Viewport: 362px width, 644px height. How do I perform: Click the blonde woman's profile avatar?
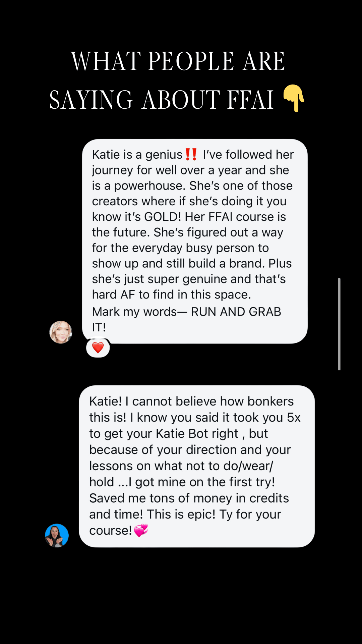[61, 332]
